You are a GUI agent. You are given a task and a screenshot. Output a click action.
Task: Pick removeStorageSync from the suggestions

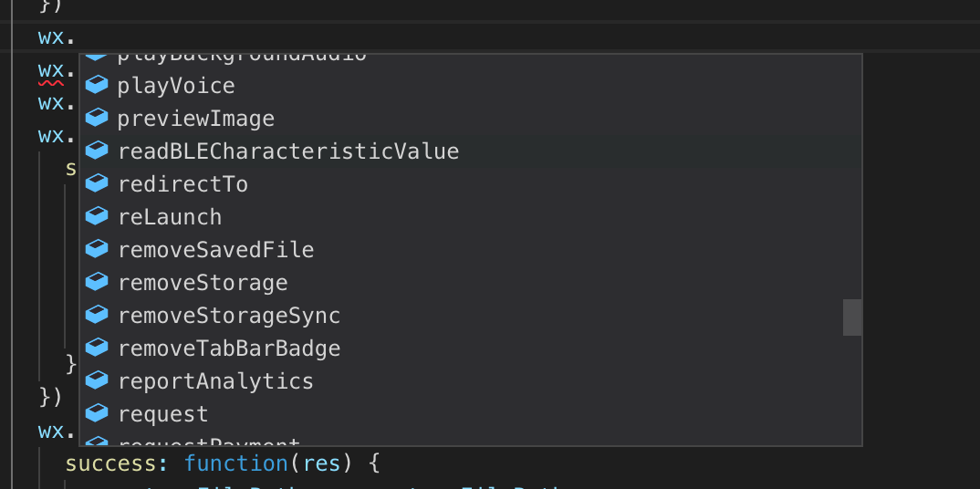[229, 316]
